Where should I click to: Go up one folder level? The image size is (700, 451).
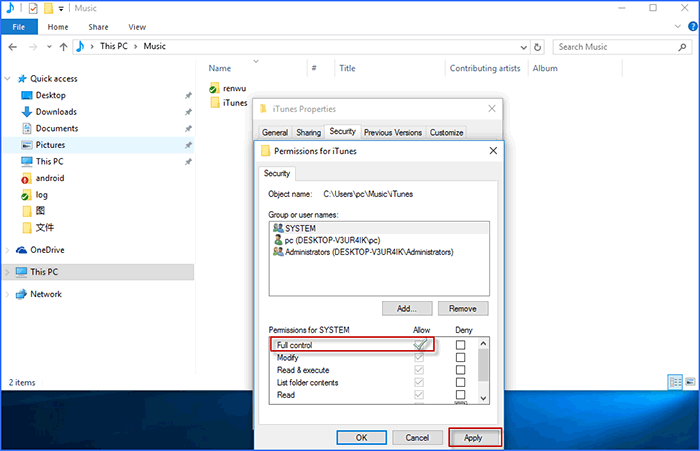pos(63,46)
